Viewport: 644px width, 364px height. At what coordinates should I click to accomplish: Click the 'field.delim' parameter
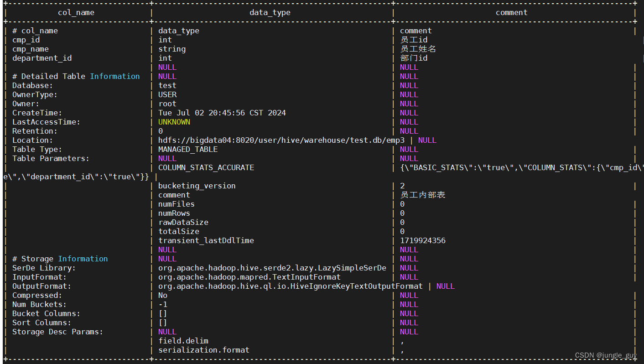tap(183, 341)
